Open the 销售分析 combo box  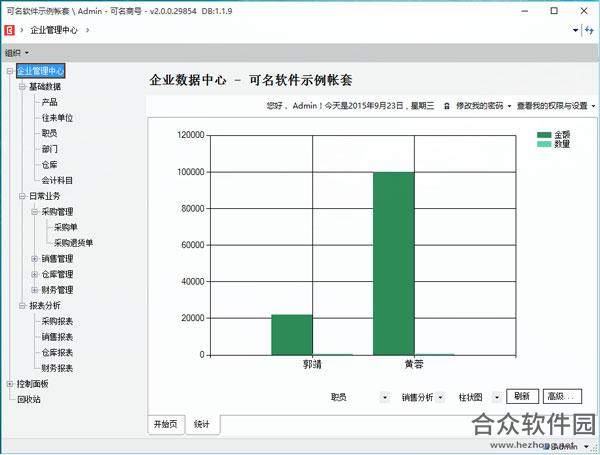click(x=440, y=398)
